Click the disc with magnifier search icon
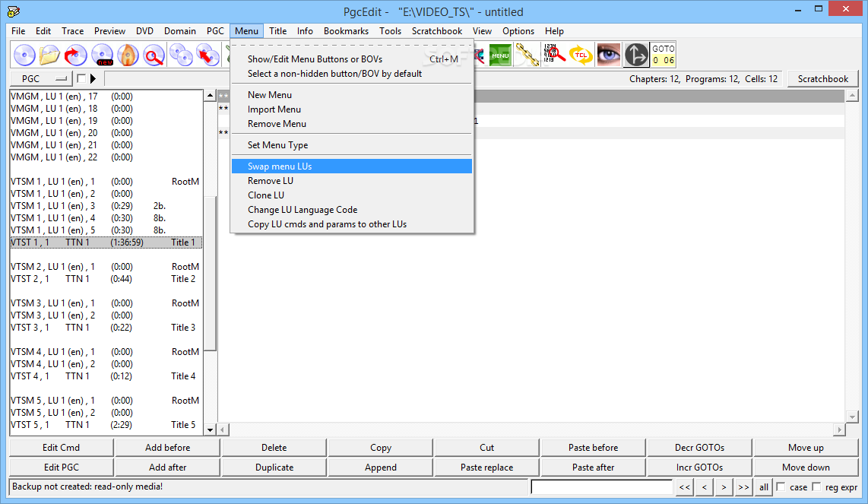This screenshot has height=504, width=868. tap(154, 55)
